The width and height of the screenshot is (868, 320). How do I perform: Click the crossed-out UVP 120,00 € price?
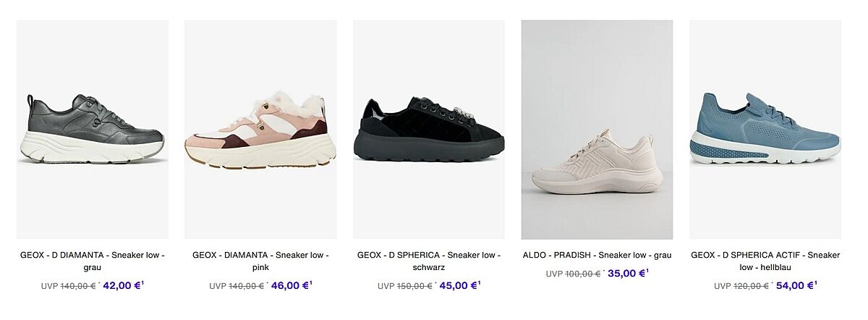pos(741,286)
